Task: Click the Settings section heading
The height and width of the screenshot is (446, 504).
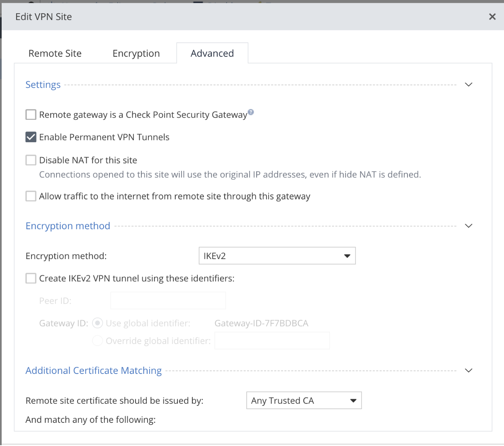Action: coord(43,85)
